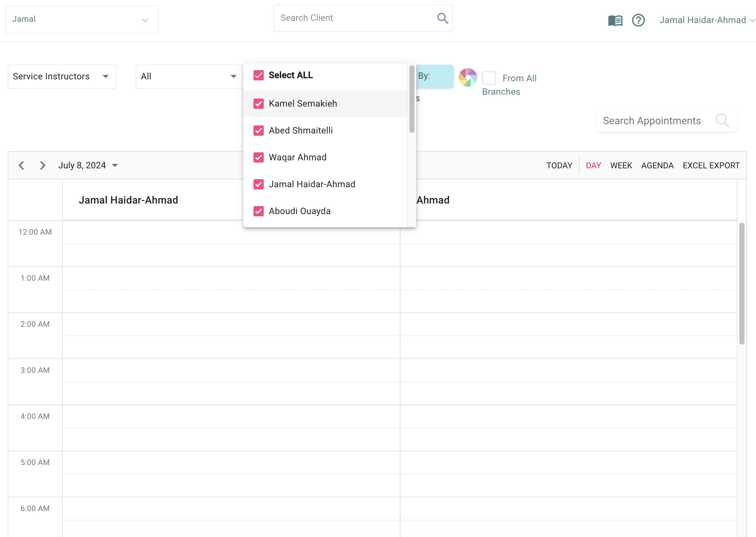This screenshot has height=537, width=756.
Task: Open the color wheel picker
Action: click(467, 77)
